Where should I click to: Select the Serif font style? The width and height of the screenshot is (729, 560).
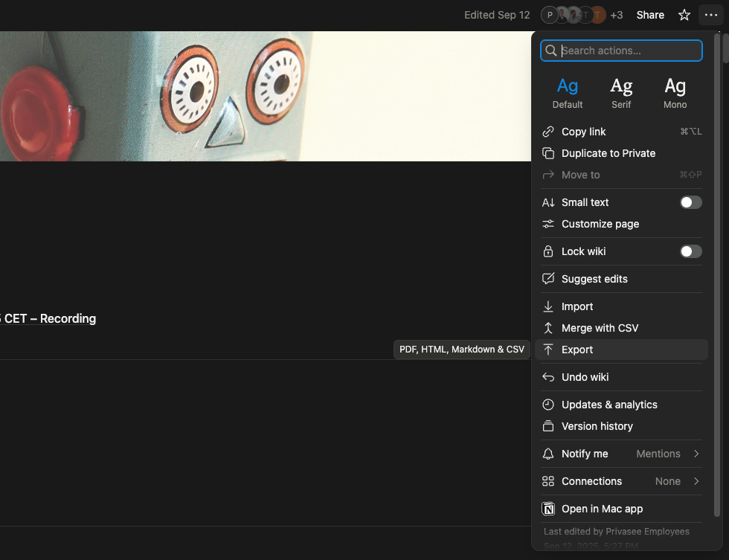(621, 93)
